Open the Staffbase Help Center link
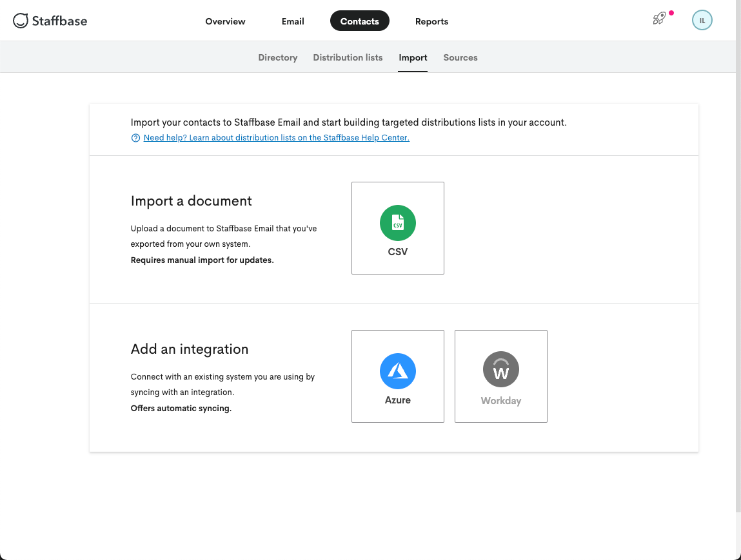741x560 pixels. click(277, 138)
